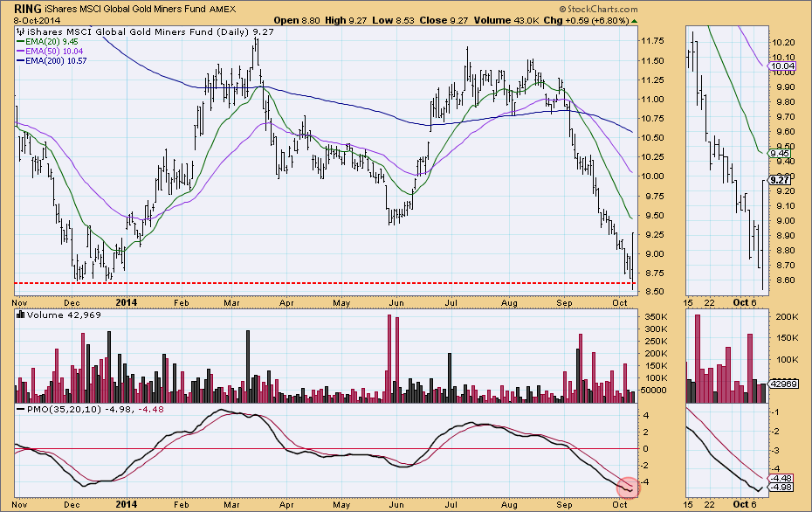This screenshot has width=812, height=512.
Task: Click the Mar label on the price chart date axis
Action: (x=231, y=302)
